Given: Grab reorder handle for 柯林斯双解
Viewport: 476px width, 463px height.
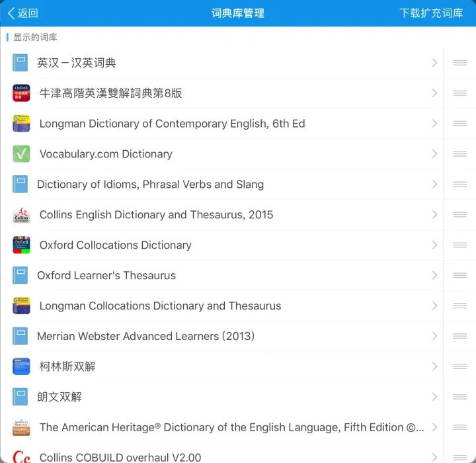Looking at the screenshot, I should (459, 366).
